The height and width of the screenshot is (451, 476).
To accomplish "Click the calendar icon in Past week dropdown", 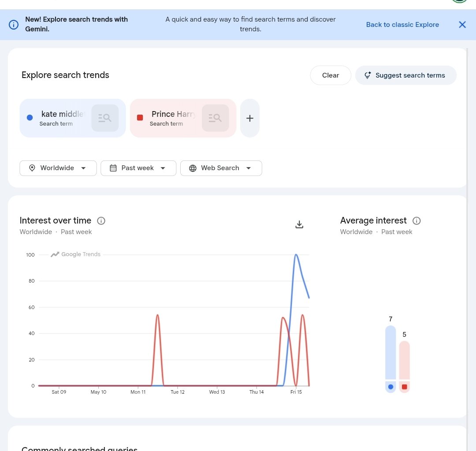I will tap(113, 168).
